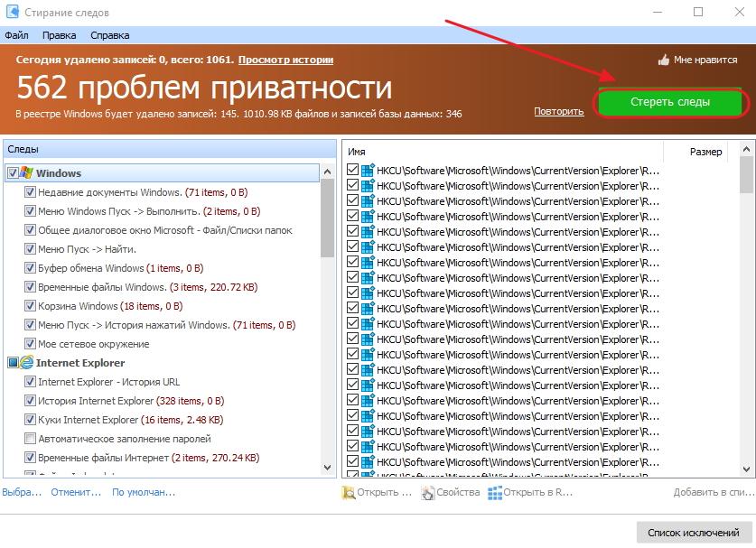This screenshot has width=756, height=548.
Task: Click the traces tree scrollbar up arrow
Action: click(327, 172)
